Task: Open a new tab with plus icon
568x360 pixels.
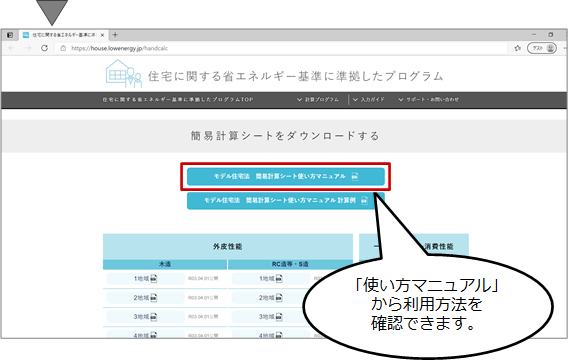Action: click(115, 35)
